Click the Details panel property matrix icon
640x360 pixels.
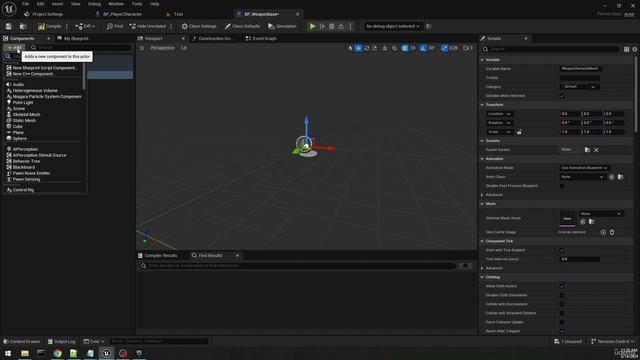tap(626, 49)
